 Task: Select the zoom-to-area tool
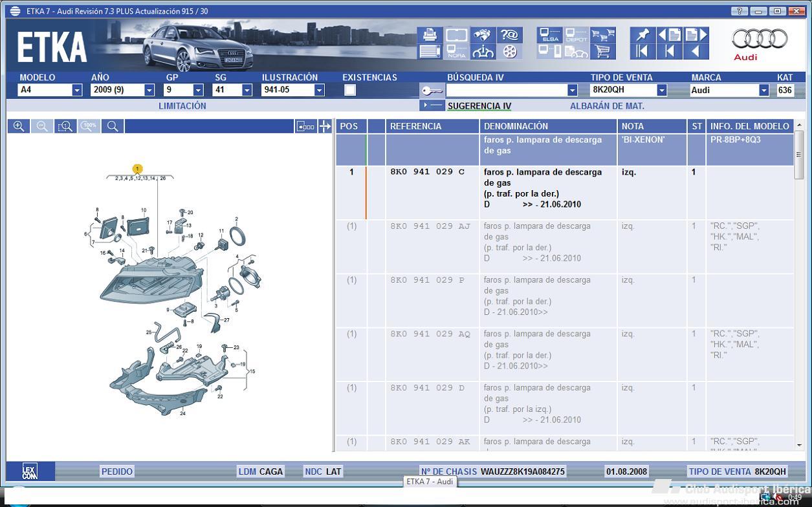click(x=65, y=127)
